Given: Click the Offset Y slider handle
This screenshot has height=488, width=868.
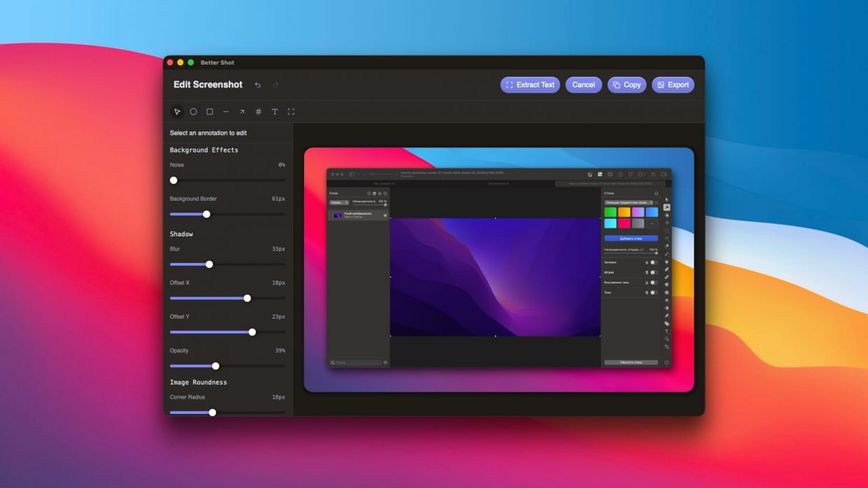Looking at the screenshot, I should pos(252,332).
